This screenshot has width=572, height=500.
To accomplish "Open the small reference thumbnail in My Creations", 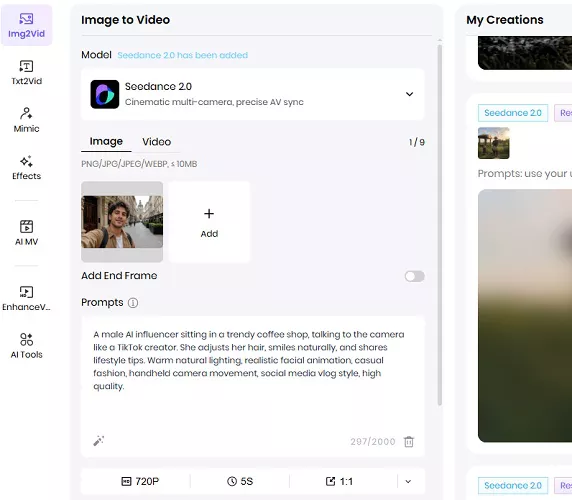I will pos(494,143).
